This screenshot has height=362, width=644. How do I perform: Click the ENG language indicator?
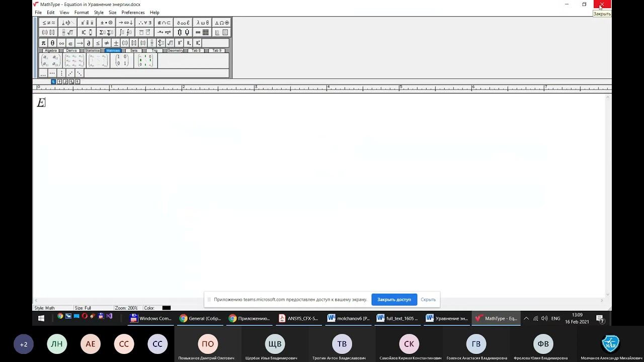pos(555,318)
